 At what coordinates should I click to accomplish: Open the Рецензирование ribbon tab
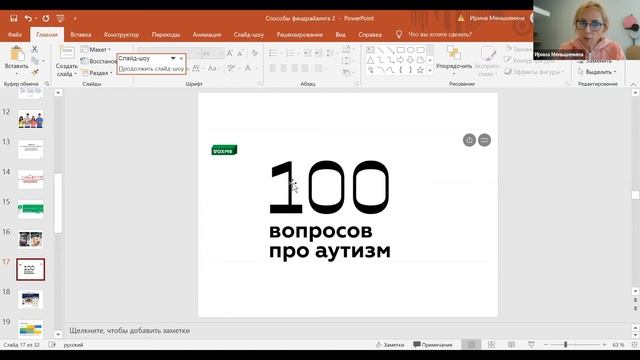click(x=300, y=35)
